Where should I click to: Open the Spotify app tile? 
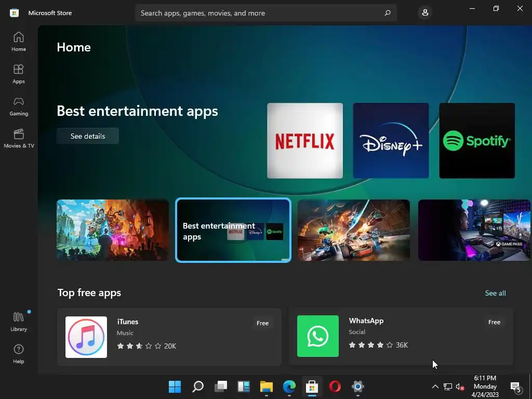coord(477,141)
